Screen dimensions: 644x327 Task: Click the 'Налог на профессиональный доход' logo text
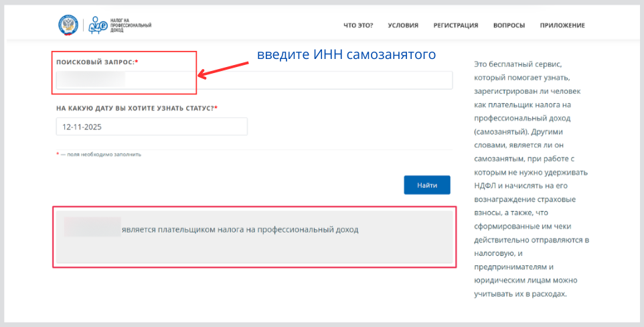[135, 25]
